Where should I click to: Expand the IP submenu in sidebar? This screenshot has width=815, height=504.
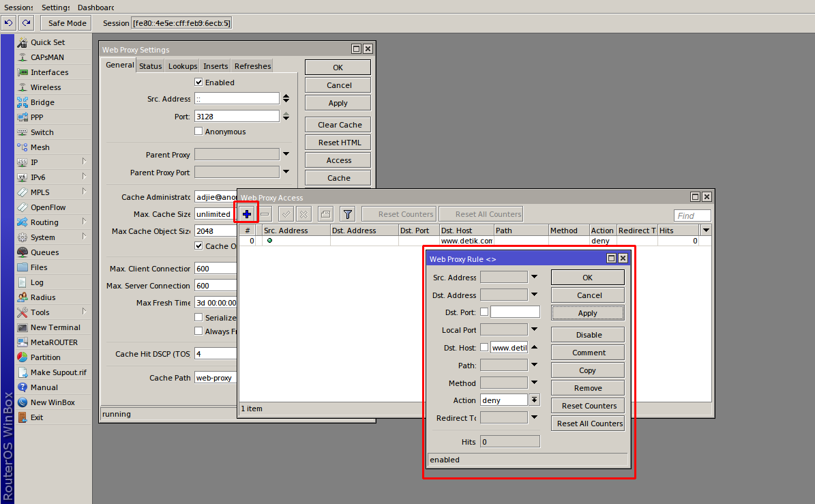(84, 162)
